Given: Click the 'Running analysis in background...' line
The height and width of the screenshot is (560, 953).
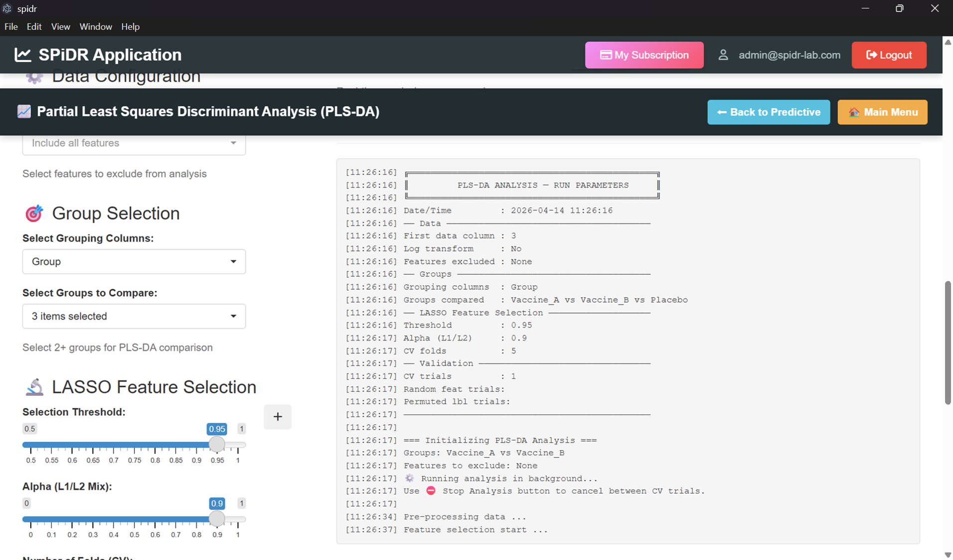Looking at the screenshot, I should pyautogui.click(x=471, y=478).
